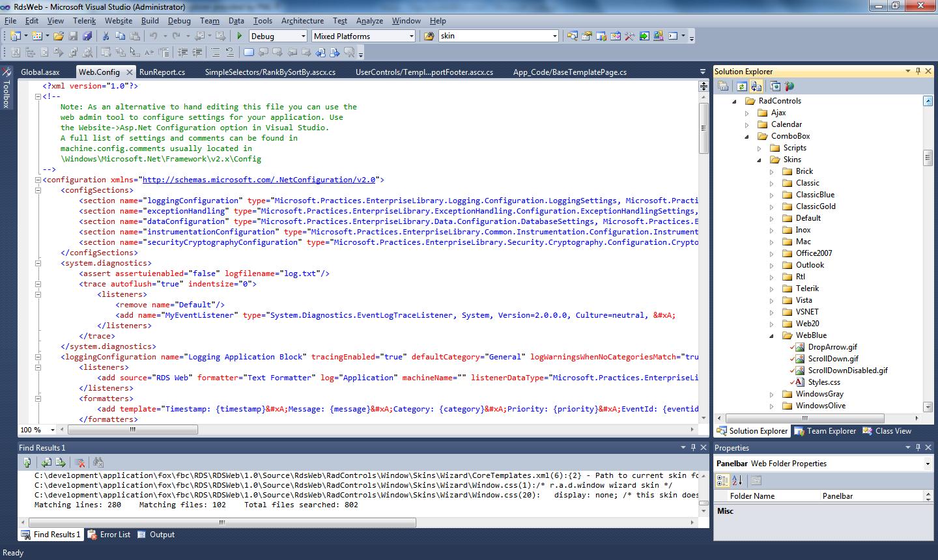
Task: Expand the Brick skin folder
Action: point(772,172)
